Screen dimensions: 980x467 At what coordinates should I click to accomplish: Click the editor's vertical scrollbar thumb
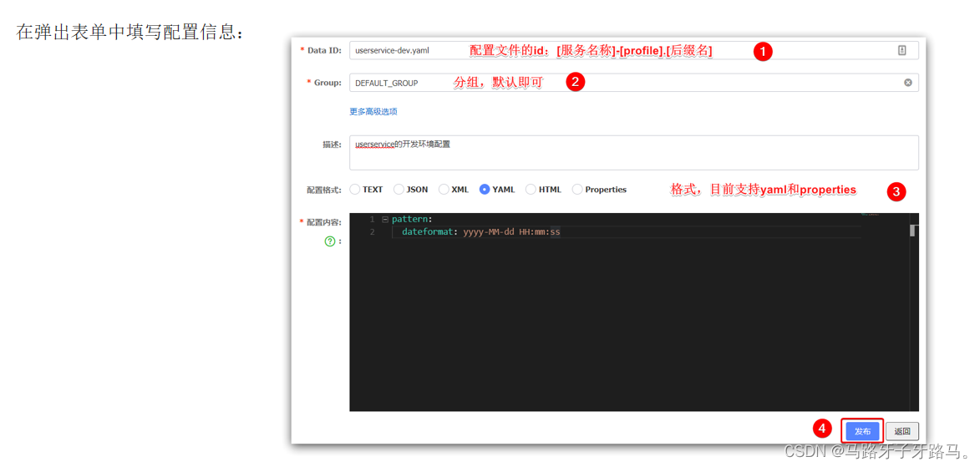912,231
